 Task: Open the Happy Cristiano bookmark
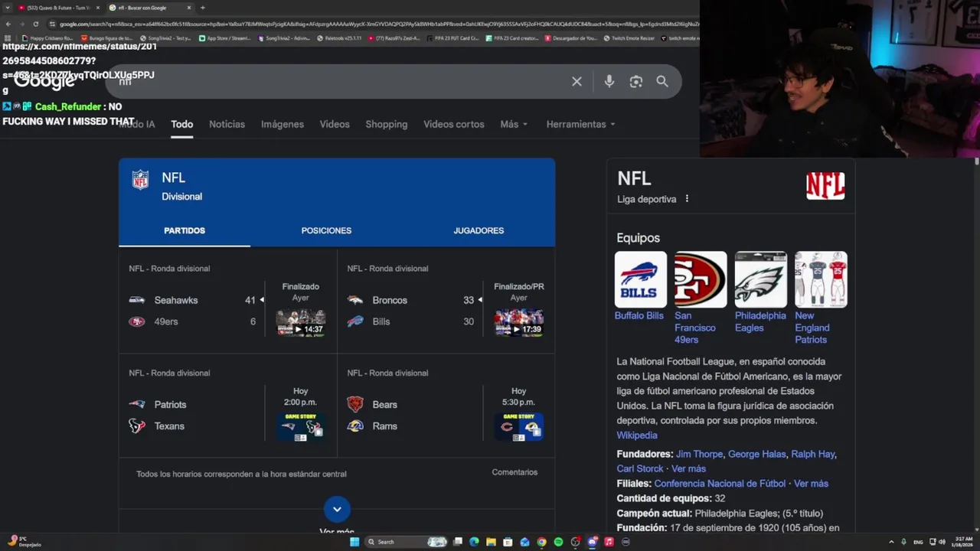click(47, 37)
